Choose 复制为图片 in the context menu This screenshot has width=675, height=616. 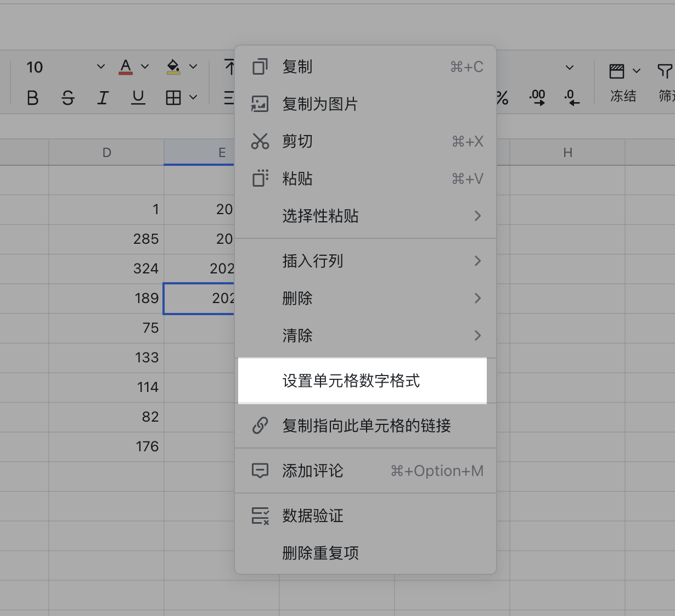(320, 104)
